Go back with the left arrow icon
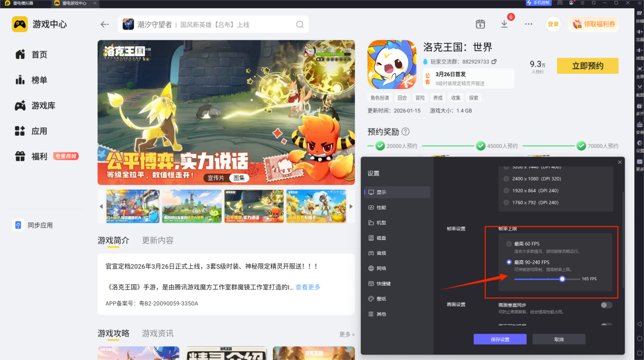 (x=105, y=24)
